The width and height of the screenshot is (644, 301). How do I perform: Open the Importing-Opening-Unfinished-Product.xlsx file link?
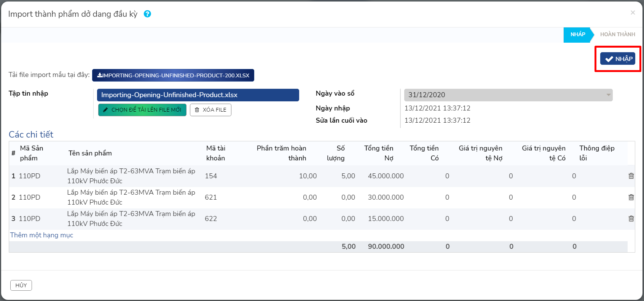pos(198,95)
